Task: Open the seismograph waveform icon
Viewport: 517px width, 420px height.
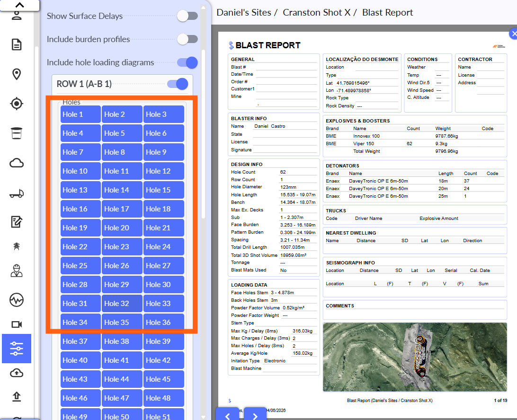Action: point(17,300)
